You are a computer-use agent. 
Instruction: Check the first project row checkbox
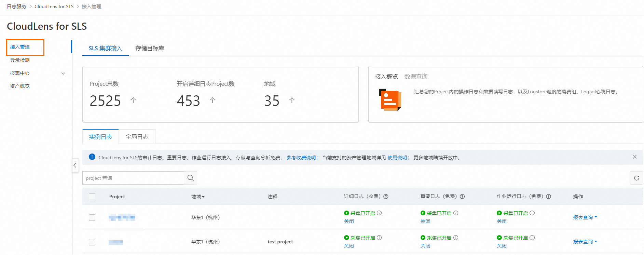coord(92,217)
